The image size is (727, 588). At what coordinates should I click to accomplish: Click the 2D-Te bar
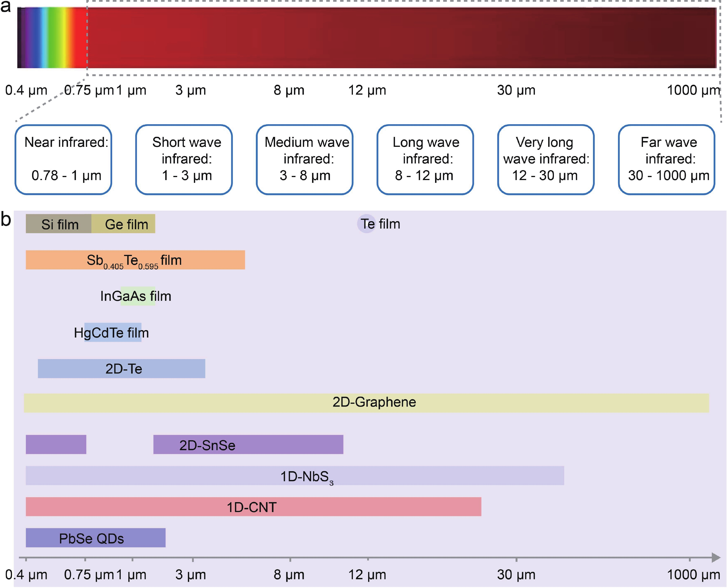122,368
